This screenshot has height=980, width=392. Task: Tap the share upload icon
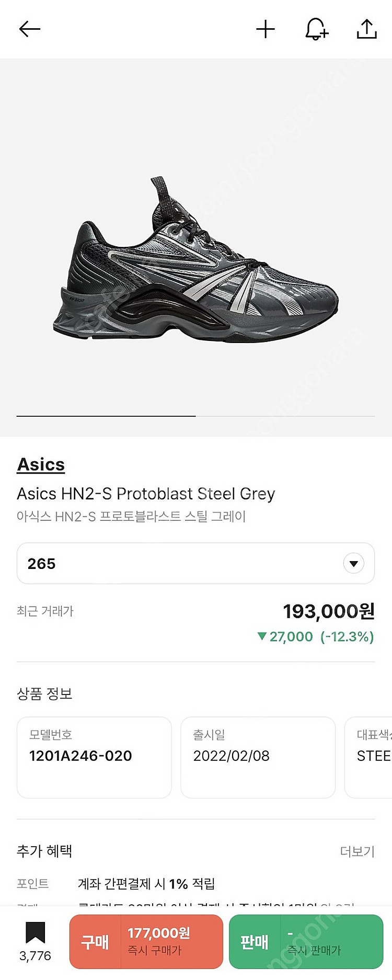(367, 29)
